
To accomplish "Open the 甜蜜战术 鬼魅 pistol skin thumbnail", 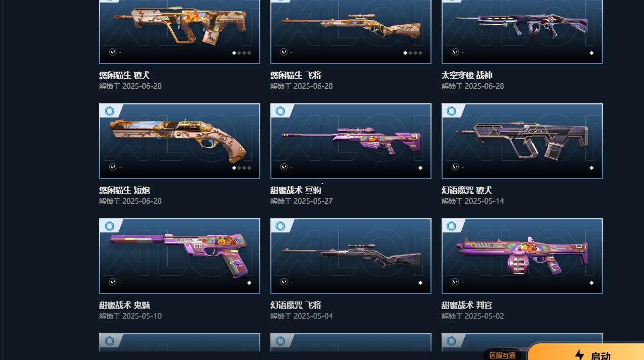I will point(180,256).
